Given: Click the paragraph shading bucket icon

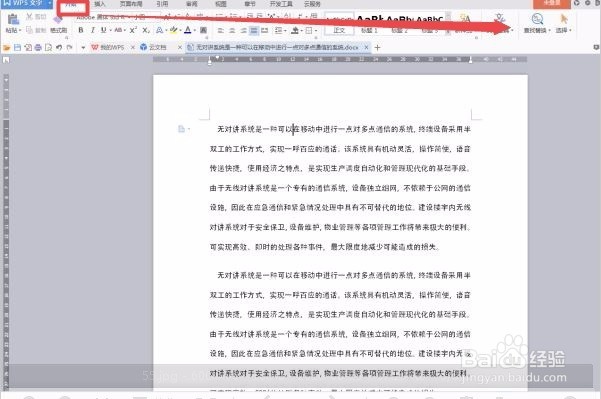Looking at the screenshot, I should click(x=294, y=30).
